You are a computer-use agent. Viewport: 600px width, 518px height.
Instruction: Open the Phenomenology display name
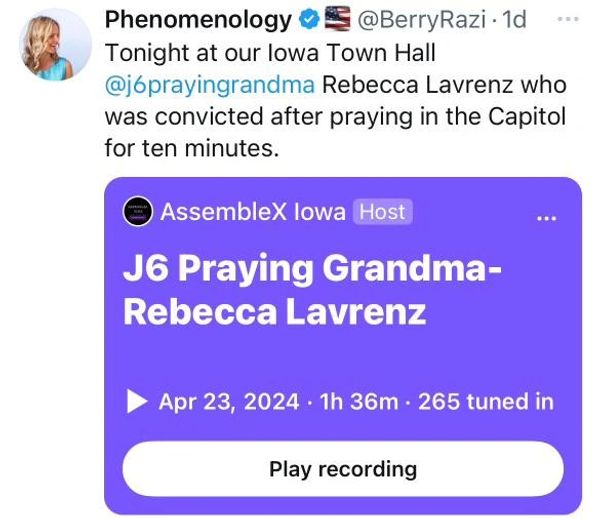(x=198, y=19)
